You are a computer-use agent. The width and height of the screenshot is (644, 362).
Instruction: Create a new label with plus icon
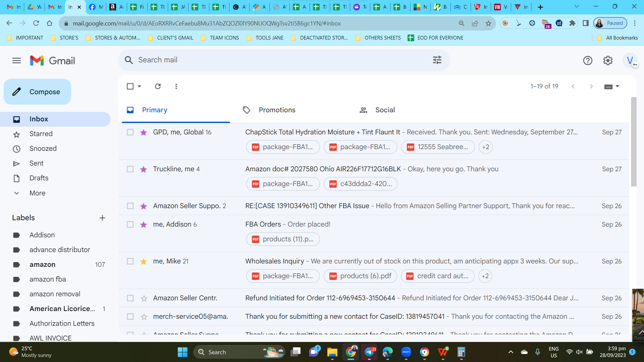click(x=102, y=218)
